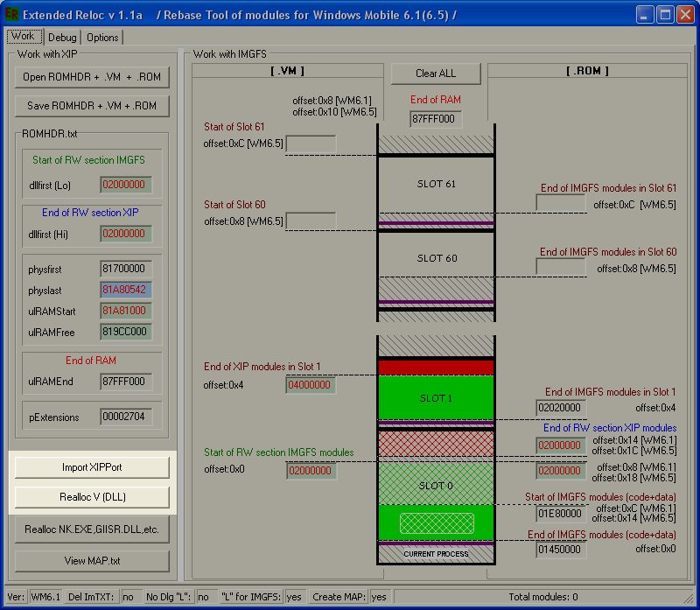Viewport: 700px width, 610px height.
Task: Click the [ .VM ] column header
Action: [x=287, y=71]
